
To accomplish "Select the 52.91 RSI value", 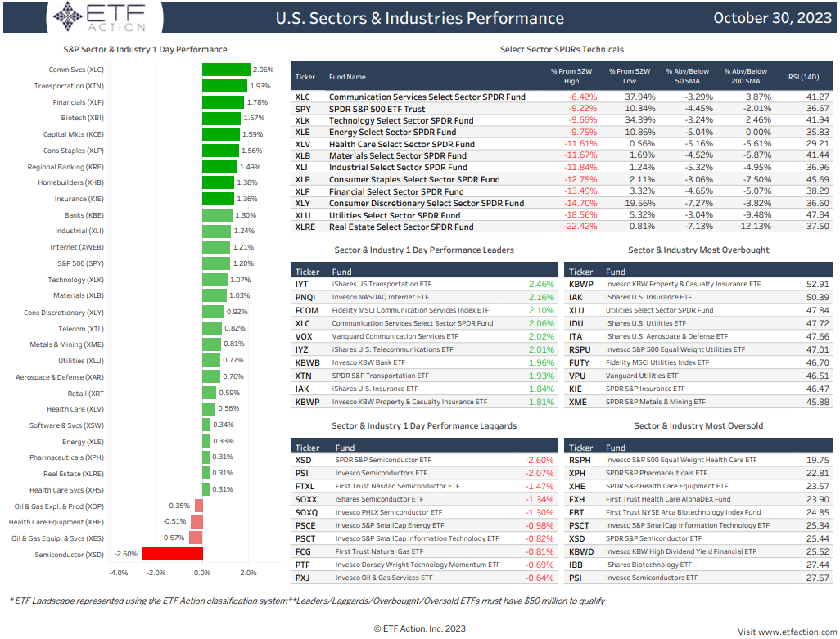I will pyautogui.click(x=818, y=284).
